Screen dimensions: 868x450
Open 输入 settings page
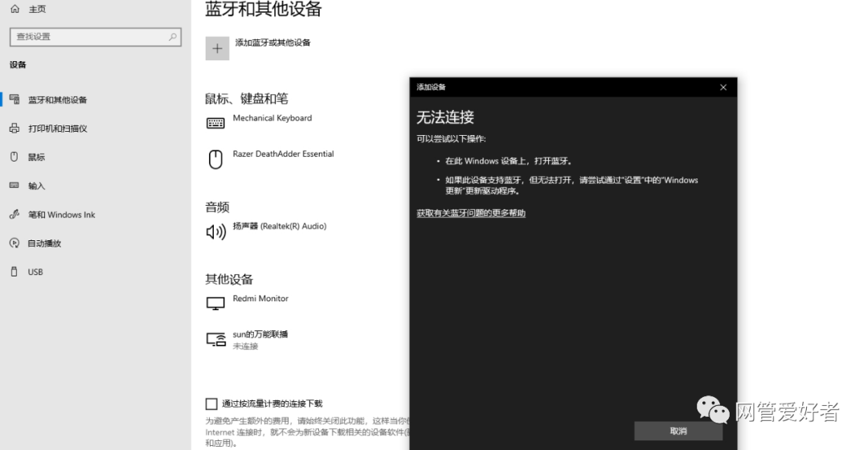pos(36,186)
